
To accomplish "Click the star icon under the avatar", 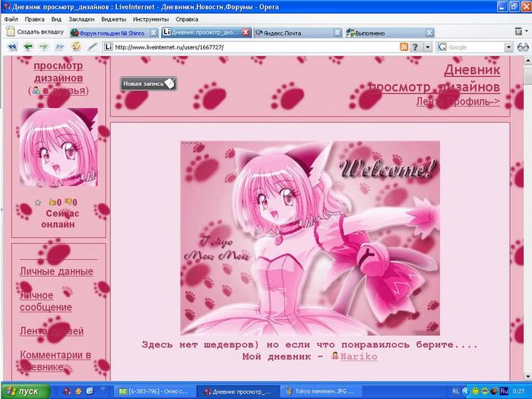I will (x=38, y=203).
